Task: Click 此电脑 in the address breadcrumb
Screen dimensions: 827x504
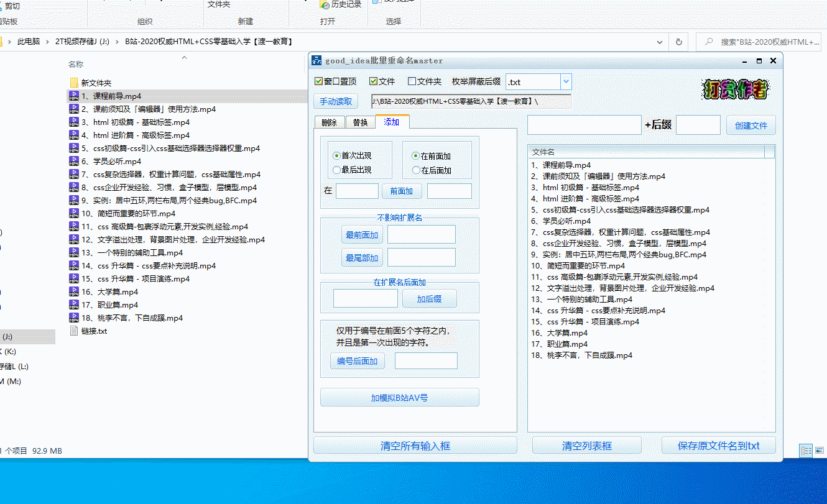Action: [x=29, y=42]
